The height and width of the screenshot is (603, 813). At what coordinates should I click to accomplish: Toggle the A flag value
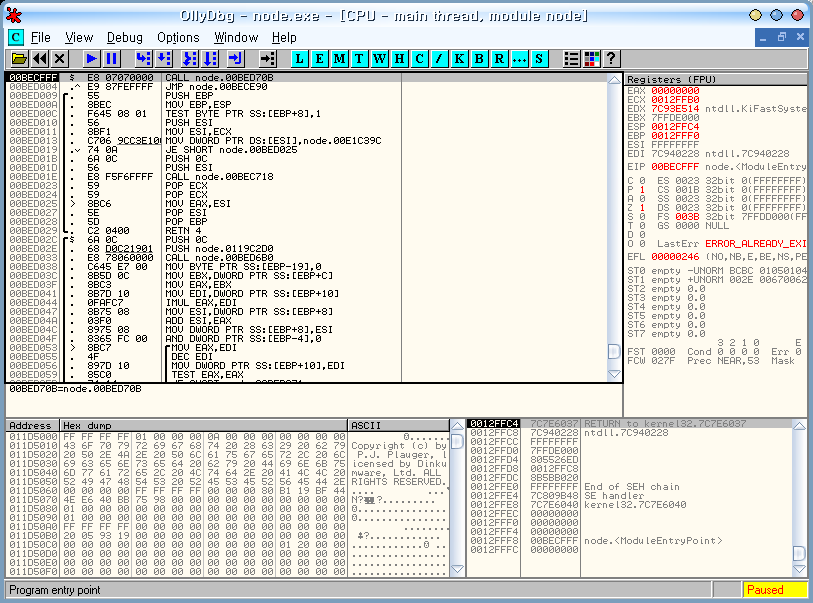[642, 199]
